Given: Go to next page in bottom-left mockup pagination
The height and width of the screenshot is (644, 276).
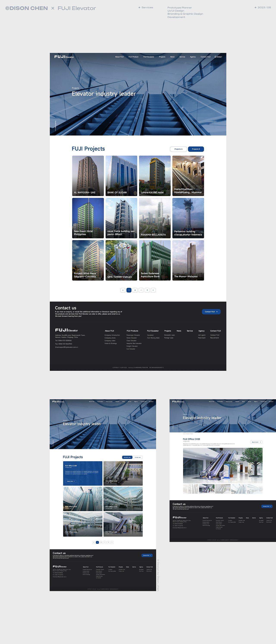Looking at the screenshot, I should coord(112,542).
